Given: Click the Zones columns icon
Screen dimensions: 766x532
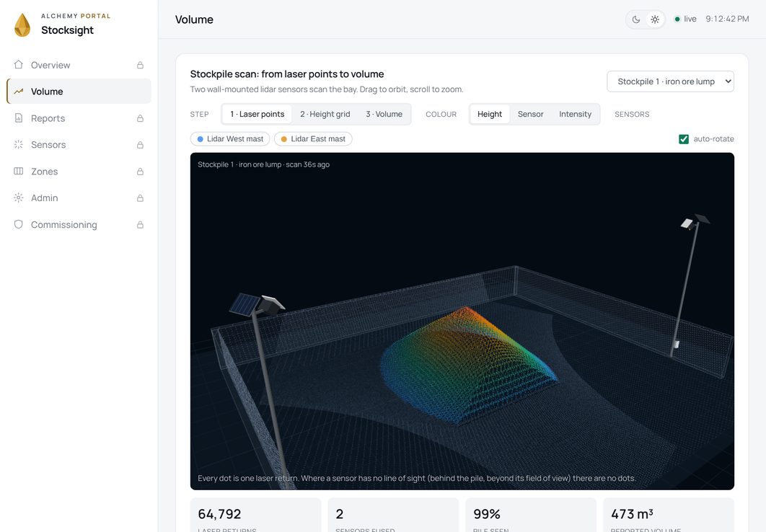Looking at the screenshot, I should (x=19, y=171).
